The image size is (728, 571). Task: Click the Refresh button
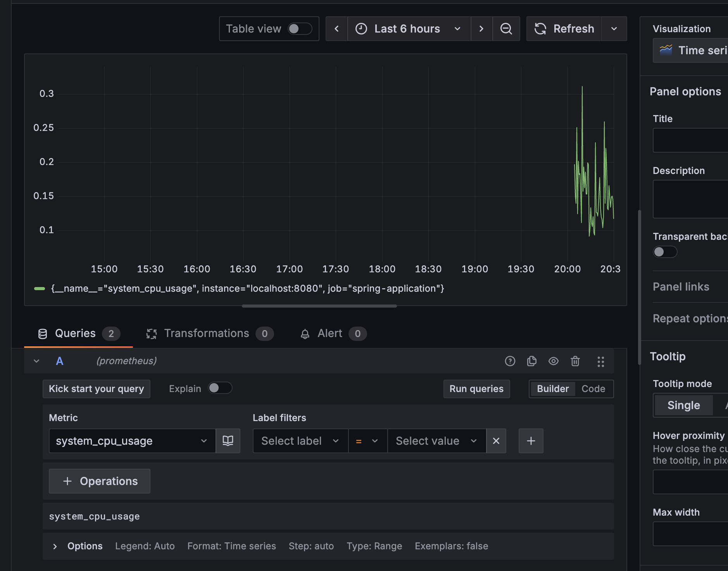pos(564,29)
